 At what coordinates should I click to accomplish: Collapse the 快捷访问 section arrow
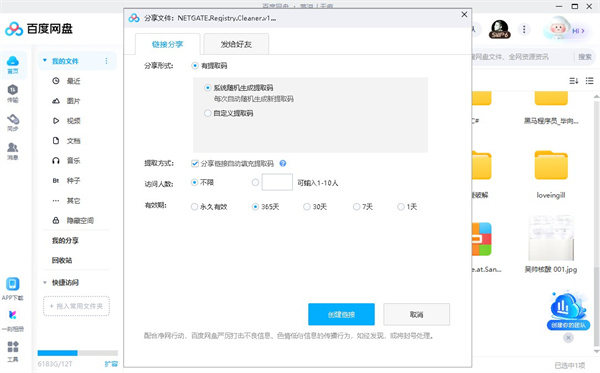tap(45, 282)
